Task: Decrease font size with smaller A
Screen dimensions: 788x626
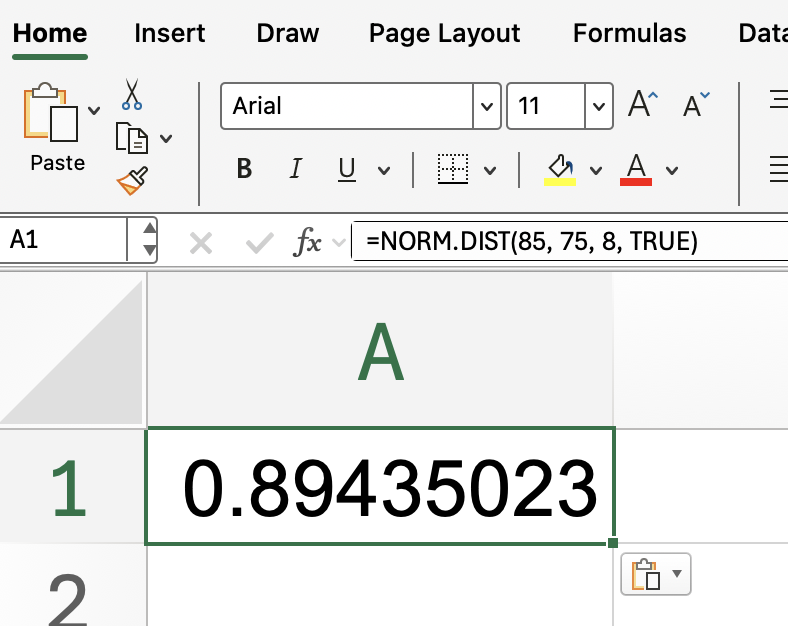Action: 696,105
